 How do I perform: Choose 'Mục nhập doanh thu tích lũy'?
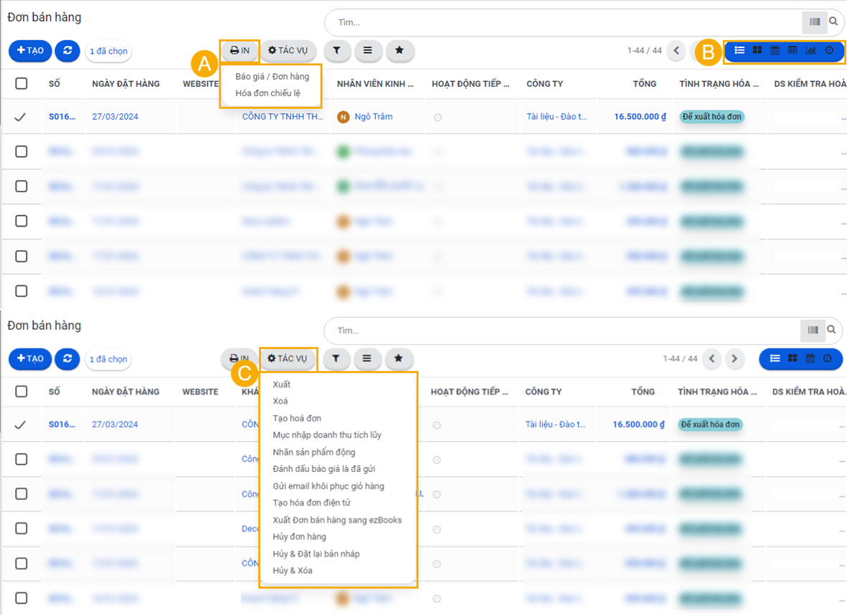tap(327, 435)
